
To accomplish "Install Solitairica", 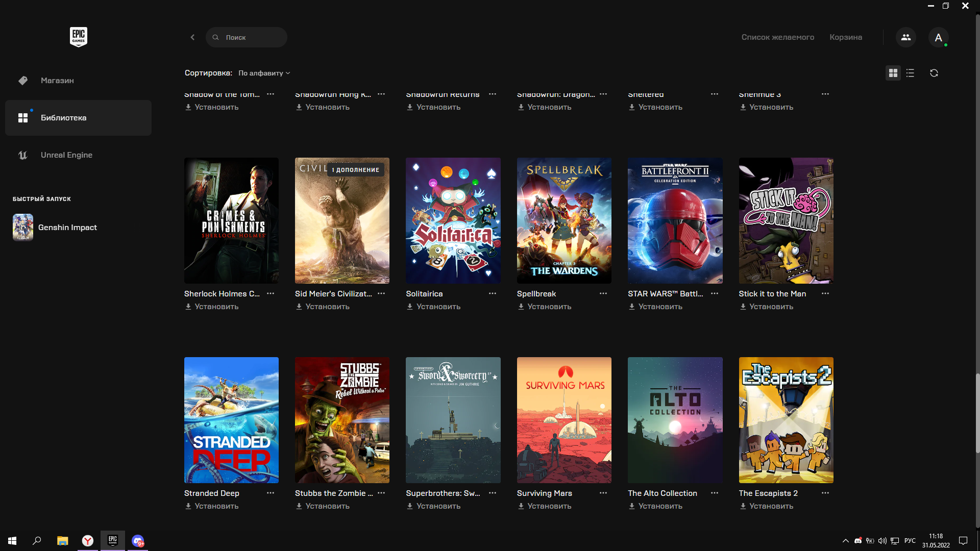I will tap(434, 307).
